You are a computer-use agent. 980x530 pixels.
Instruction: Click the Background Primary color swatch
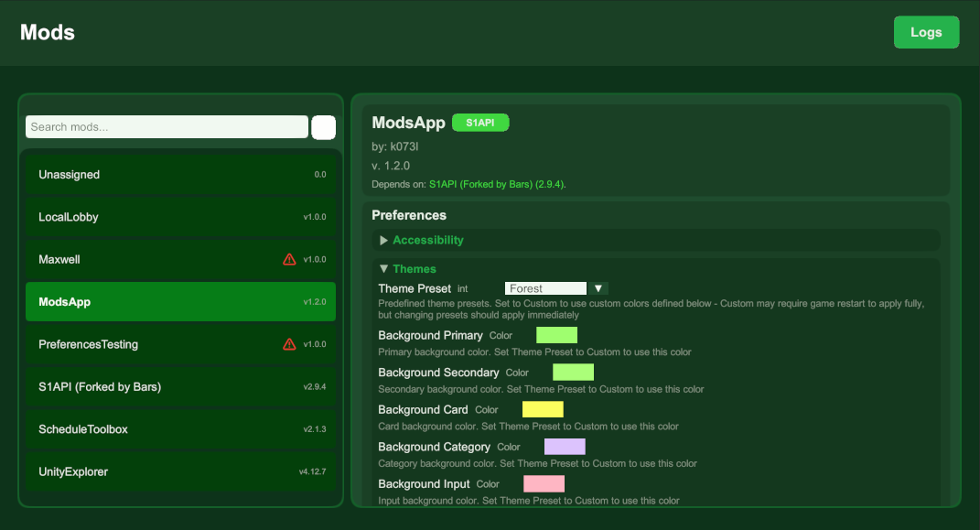[x=556, y=335]
